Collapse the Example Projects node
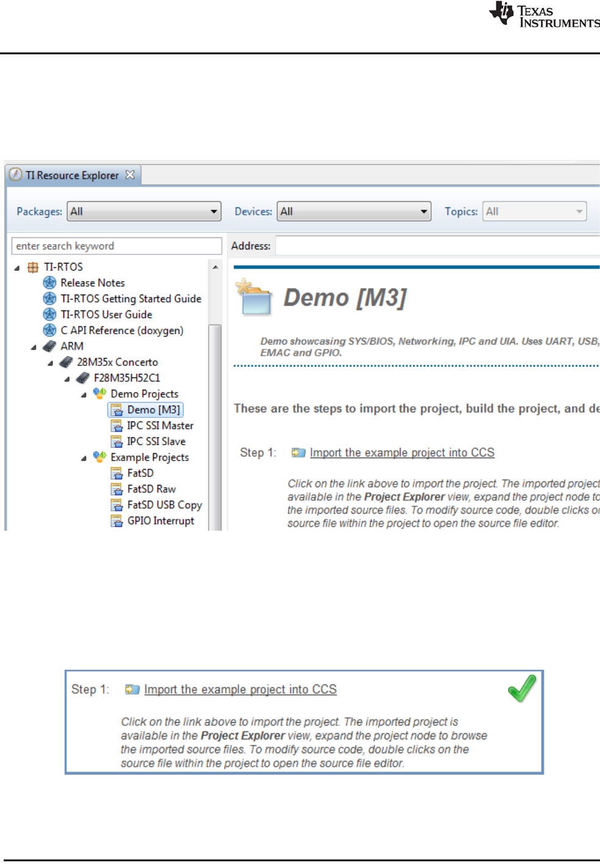The width and height of the screenshot is (600, 868). (84, 458)
